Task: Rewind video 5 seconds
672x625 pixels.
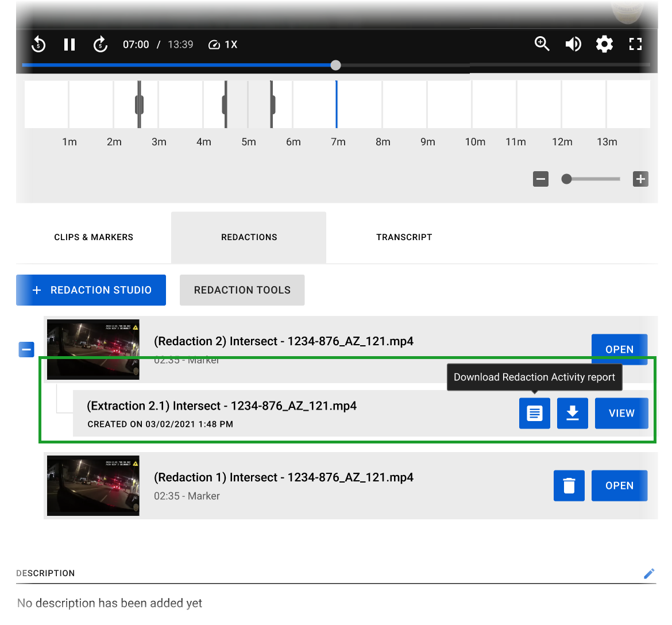Action: (38, 44)
